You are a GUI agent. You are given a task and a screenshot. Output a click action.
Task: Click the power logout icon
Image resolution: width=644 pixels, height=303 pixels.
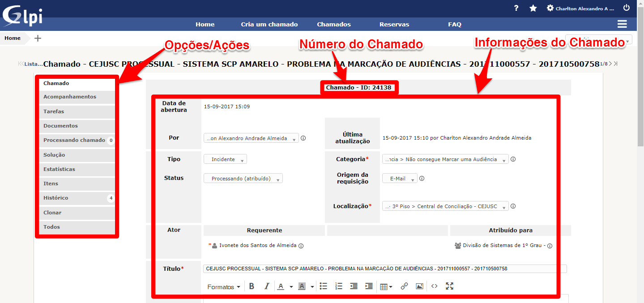[x=627, y=8]
